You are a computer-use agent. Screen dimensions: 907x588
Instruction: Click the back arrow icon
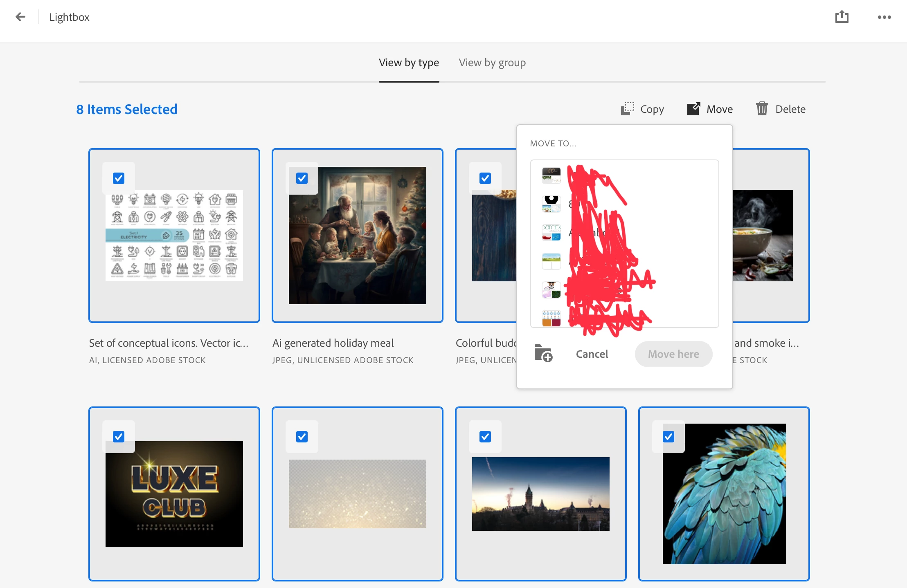[20, 17]
